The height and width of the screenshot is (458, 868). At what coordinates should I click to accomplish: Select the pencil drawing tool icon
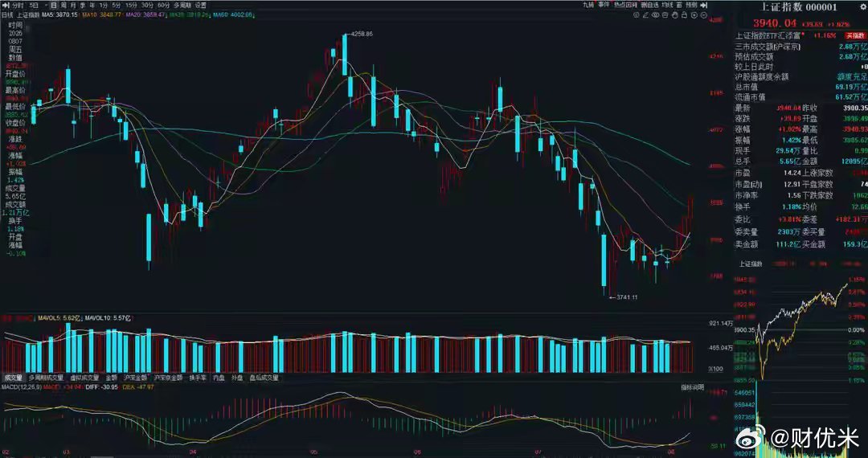tap(645, 15)
